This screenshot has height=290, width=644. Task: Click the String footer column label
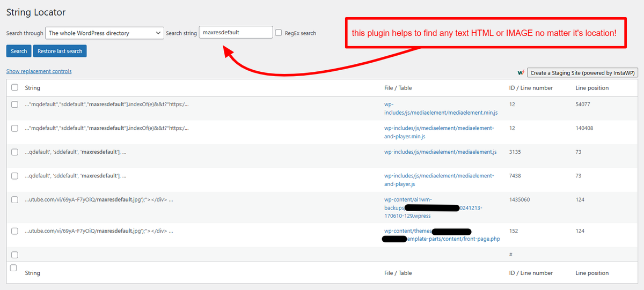pos(33,273)
